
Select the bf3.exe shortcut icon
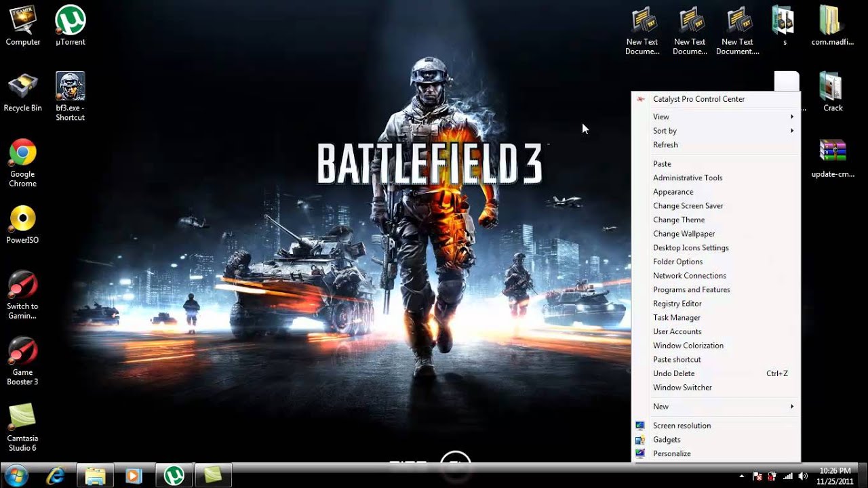70,96
